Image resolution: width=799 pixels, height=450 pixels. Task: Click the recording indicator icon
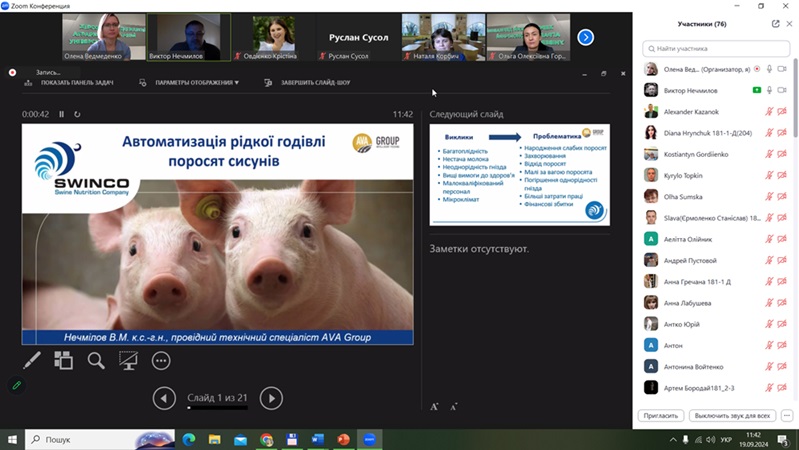(x=12, y=72)
